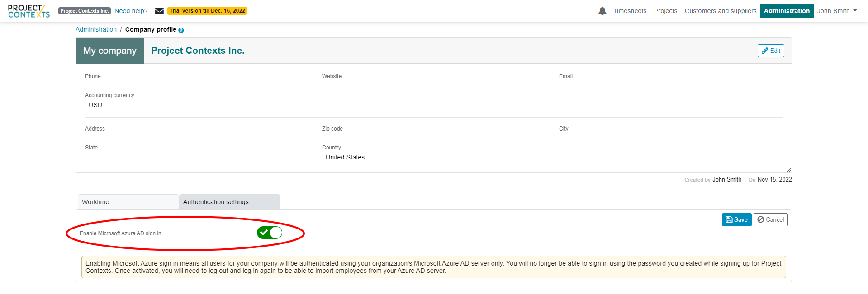
Task: Click the Company profile breadcrumb title
Action: [x=151, y=29]
